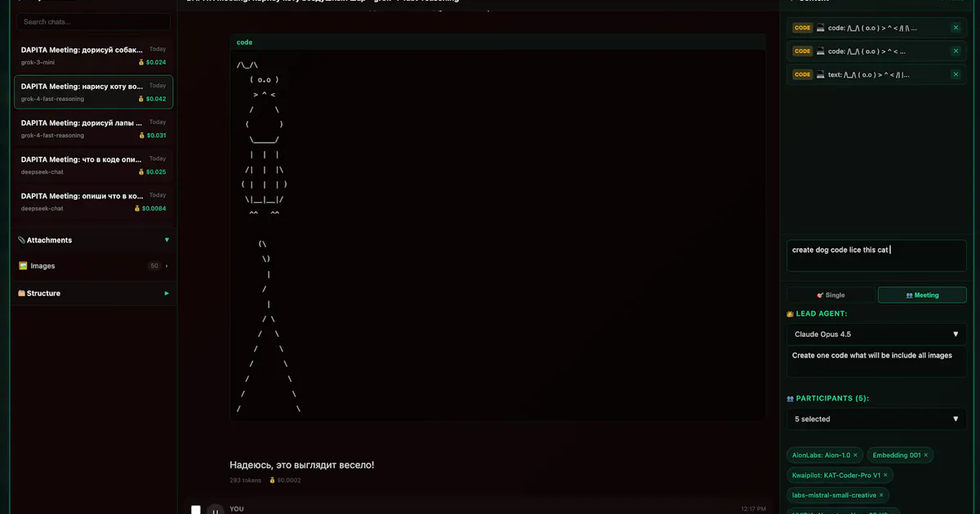Click the '283 tokens' label
This screenshot has height=514, width=980.
click(245, 480)
